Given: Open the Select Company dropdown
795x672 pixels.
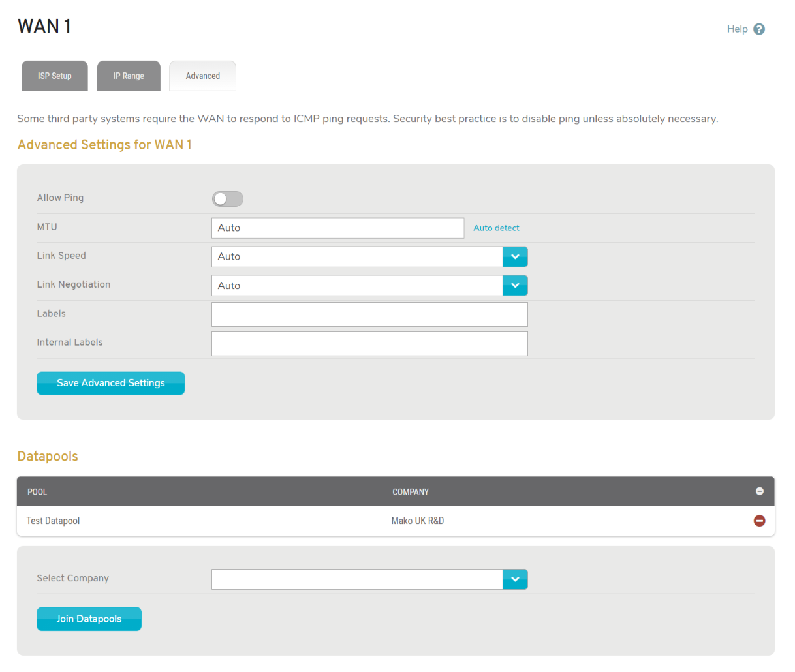Looking at the screenshot, I should click(514, 579).
